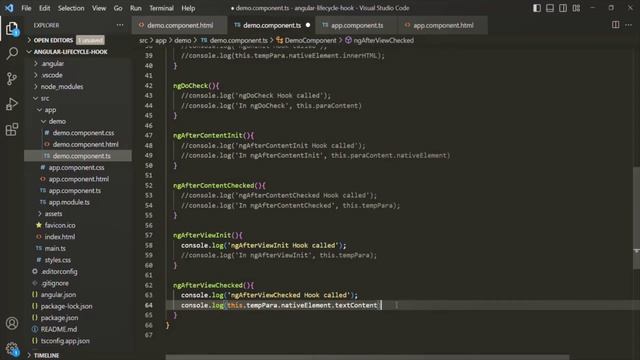Open editor More Actions ellipsis
This screenshot has height=360, width=640.
click(629, 25)
